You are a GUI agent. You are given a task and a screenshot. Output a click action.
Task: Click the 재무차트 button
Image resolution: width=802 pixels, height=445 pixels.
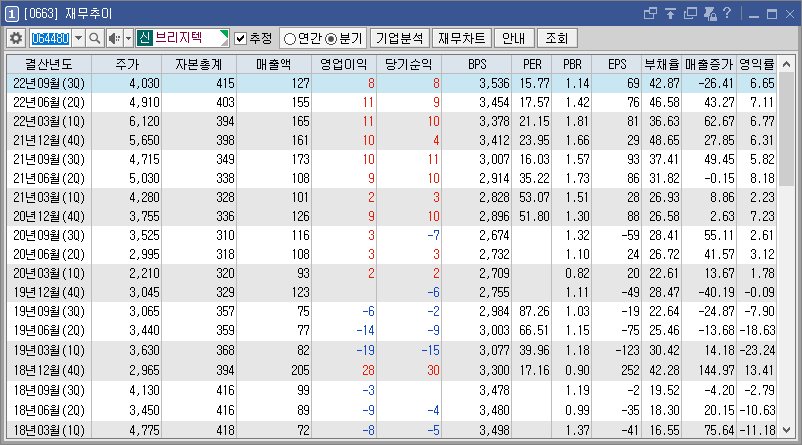click(461, 38)
